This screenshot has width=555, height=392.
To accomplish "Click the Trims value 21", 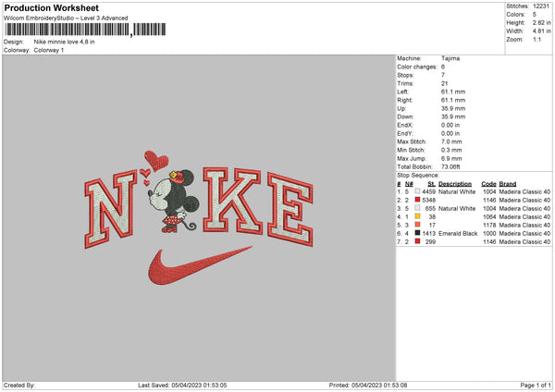I will [445, 83].
